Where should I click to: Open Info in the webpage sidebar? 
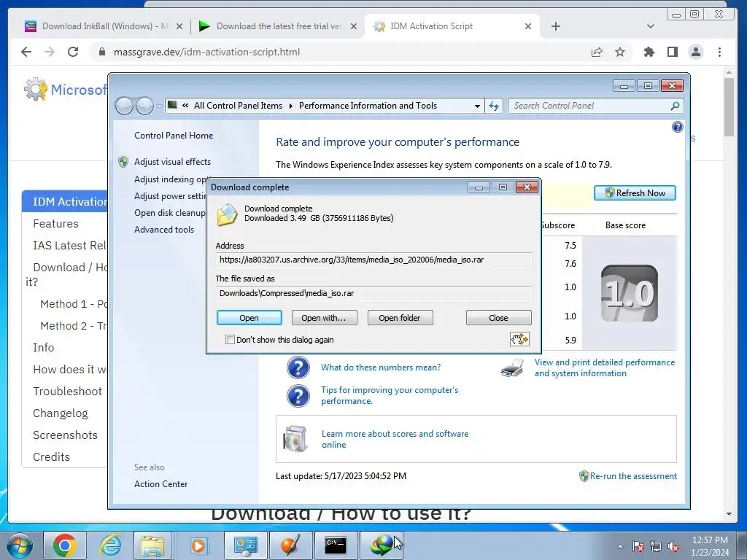[43, 348]
